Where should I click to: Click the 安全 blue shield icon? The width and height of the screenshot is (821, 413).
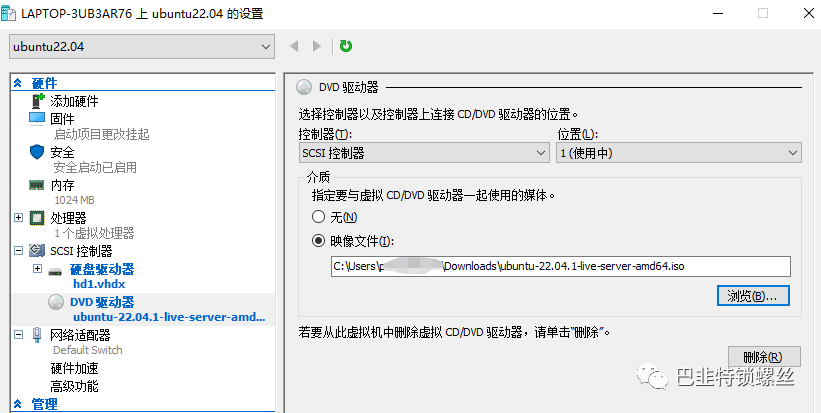[37, 152]
